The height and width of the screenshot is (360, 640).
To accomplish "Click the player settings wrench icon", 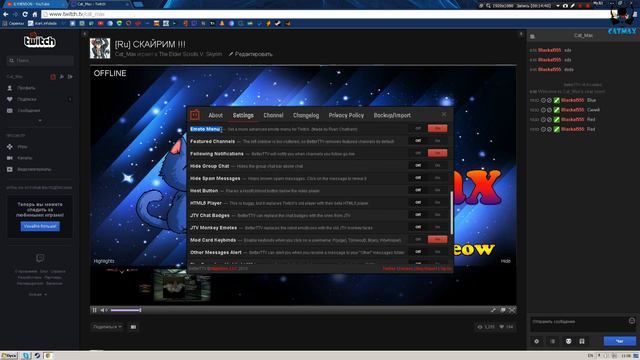I will pyautogui.click(x=493, y=310).
